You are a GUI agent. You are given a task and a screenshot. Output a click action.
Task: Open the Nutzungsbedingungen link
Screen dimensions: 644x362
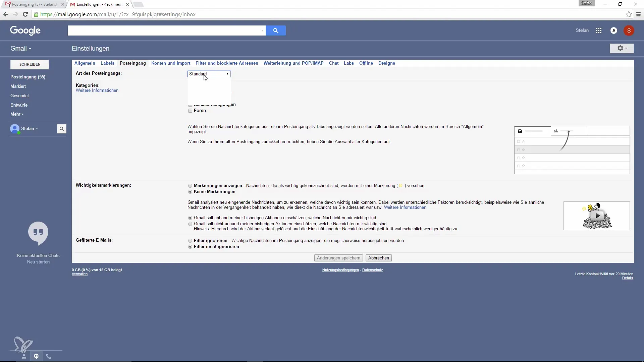340,270
